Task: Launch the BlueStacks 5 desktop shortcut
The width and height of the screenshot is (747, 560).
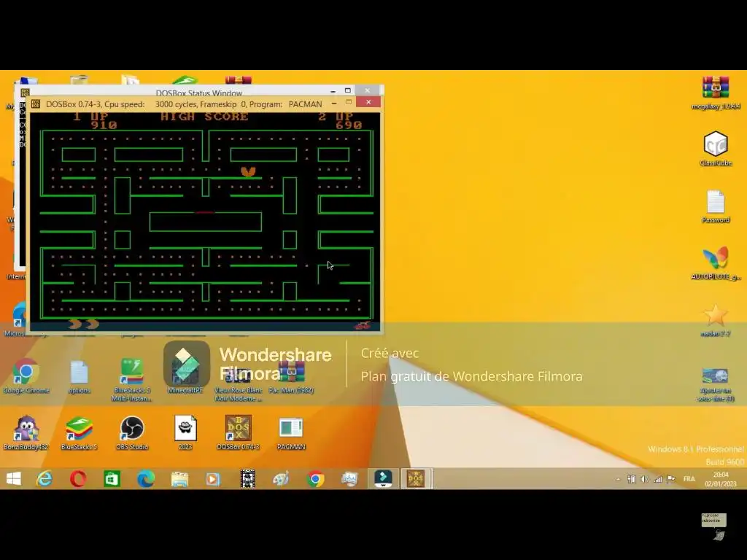Action: 79,433
